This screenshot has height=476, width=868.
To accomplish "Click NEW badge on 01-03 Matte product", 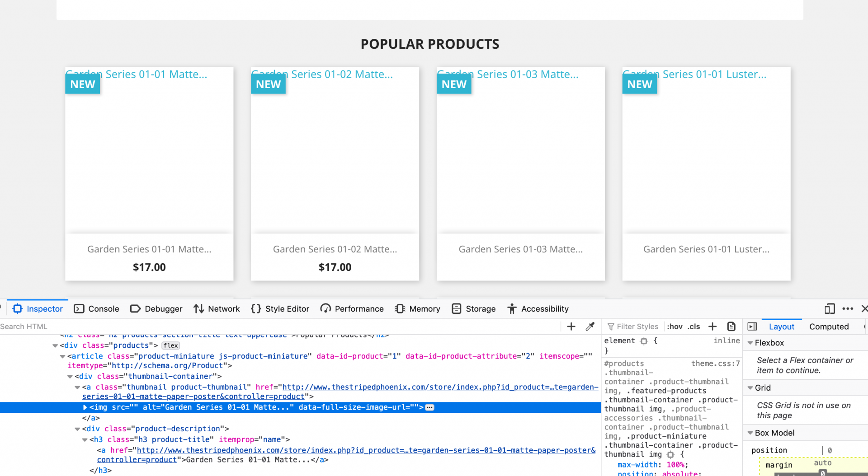I will (454, 84).
